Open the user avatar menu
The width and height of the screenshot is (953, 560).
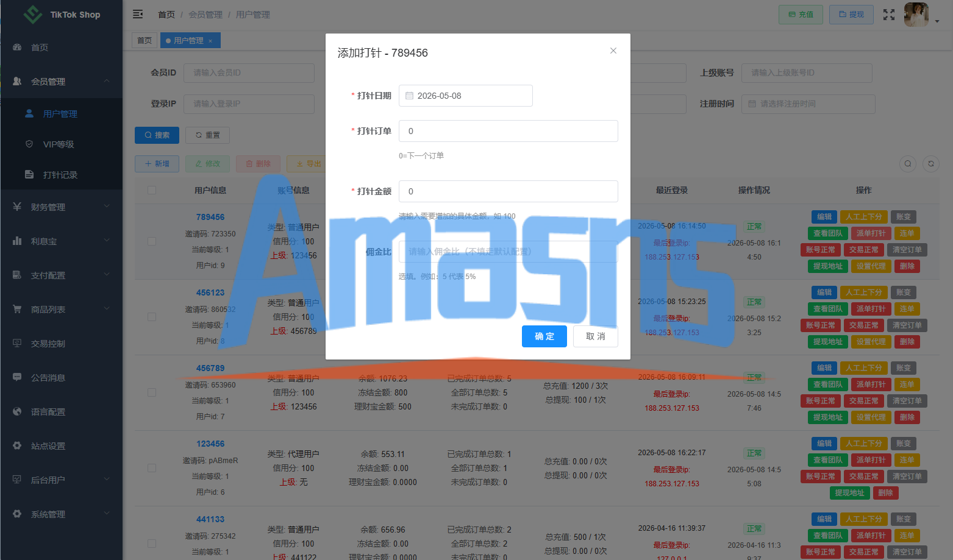pos(916,15)
